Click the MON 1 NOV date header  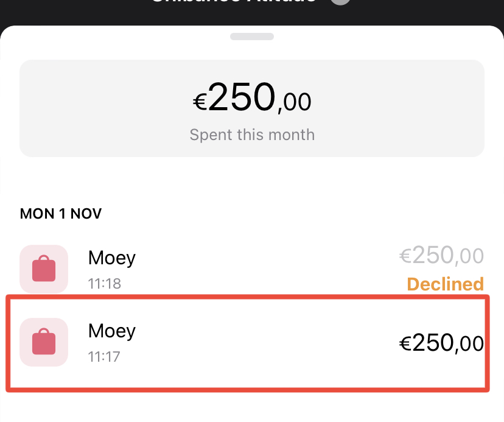click(x=61, y=214)
